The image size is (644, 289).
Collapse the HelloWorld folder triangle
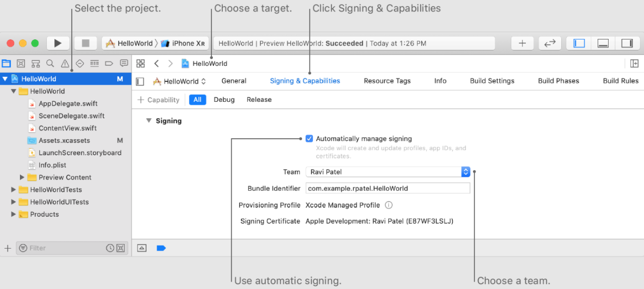13,91
